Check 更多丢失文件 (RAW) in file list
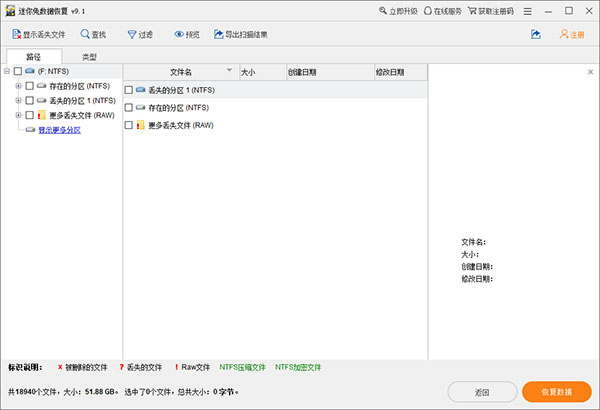 (128, 125)
